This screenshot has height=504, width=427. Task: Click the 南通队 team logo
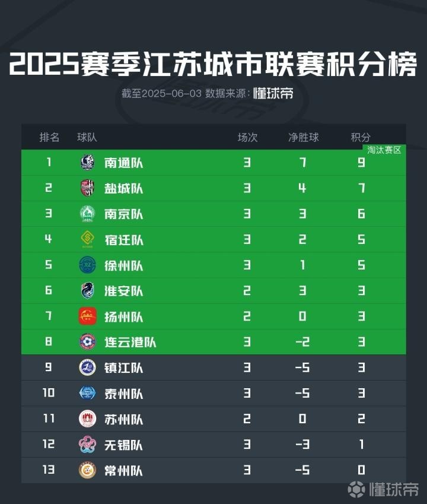(87, 162)
